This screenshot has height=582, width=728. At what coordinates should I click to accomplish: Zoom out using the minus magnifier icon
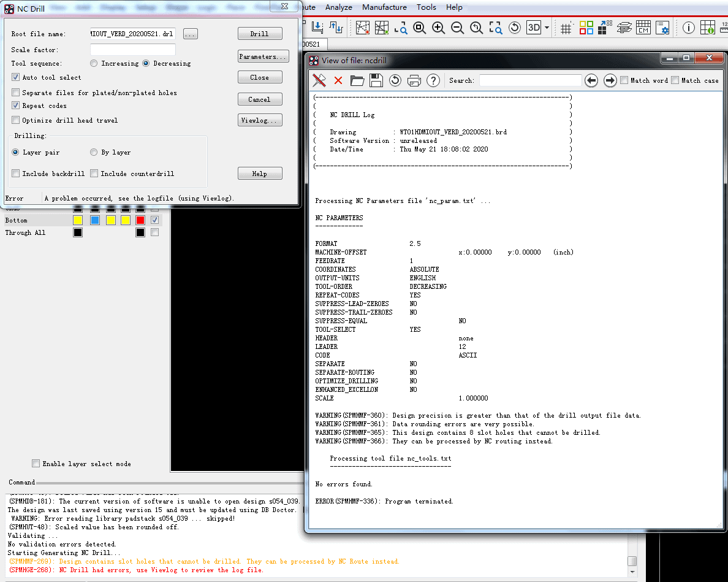coord(457,28)
